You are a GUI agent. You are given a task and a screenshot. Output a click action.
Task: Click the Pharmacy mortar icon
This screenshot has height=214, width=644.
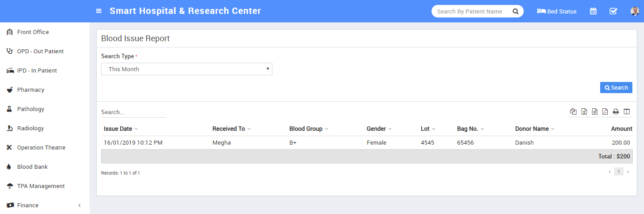click(9, 90)
